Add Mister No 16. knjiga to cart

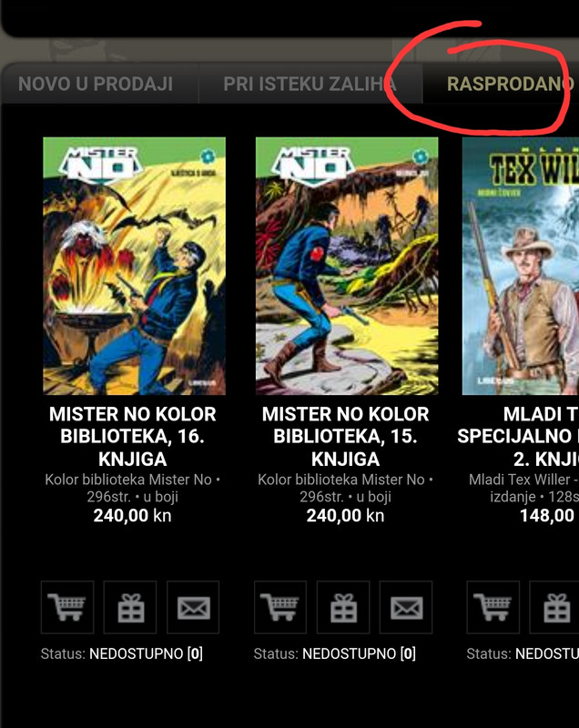[67, 607]
